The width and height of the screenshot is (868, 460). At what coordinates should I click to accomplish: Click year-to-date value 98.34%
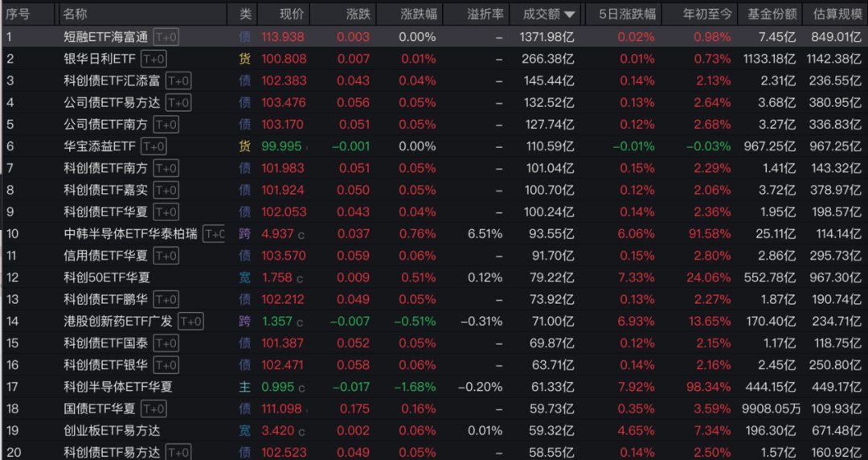710,387
